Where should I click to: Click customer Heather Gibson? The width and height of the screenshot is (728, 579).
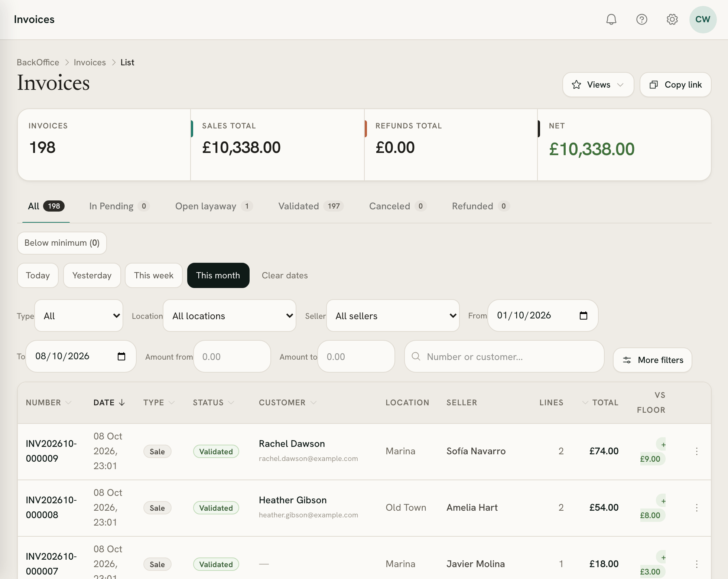pyautogui.click(x=293, y=500)
